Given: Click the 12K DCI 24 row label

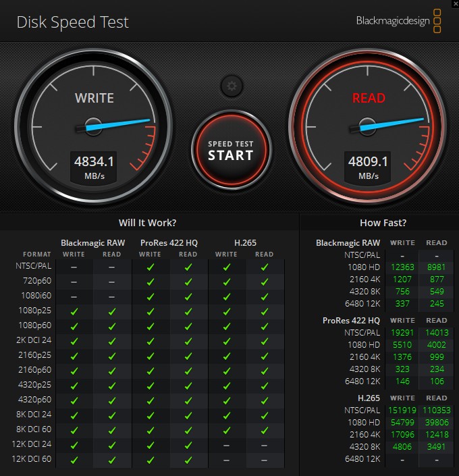Looking at the screenshot, I should tap(32, 444).
